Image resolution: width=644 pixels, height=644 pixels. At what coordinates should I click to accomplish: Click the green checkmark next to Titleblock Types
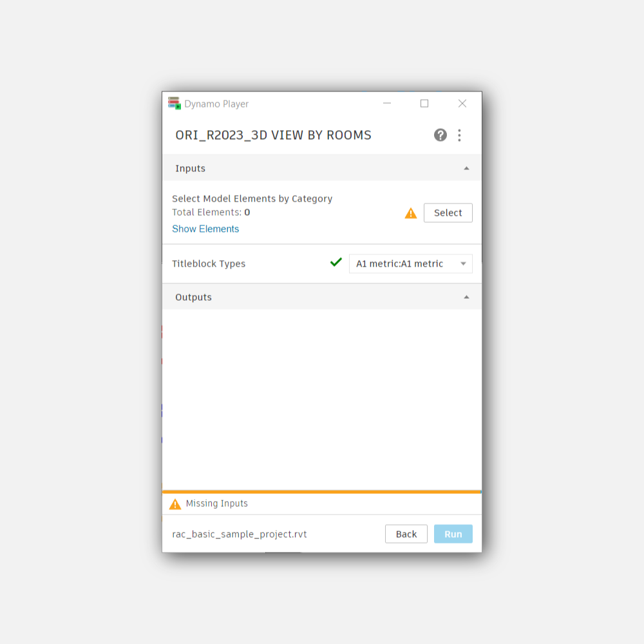[336, 262]
